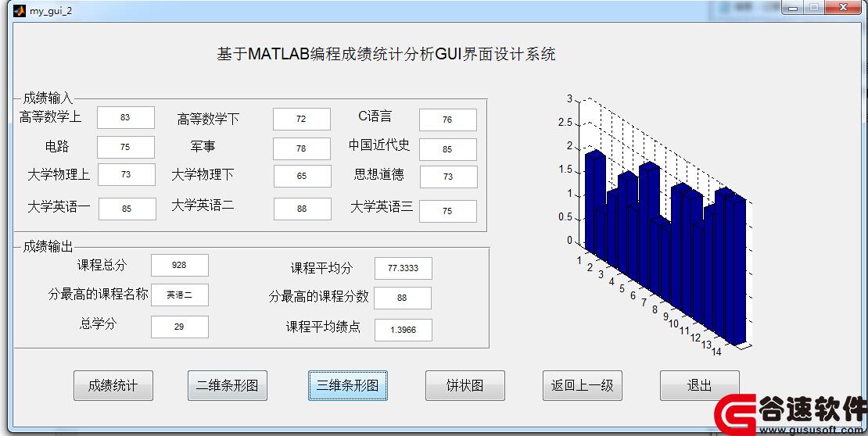868x436 pixels.
Task: Click the 成绩统计 button
Action: pos(113,386)
